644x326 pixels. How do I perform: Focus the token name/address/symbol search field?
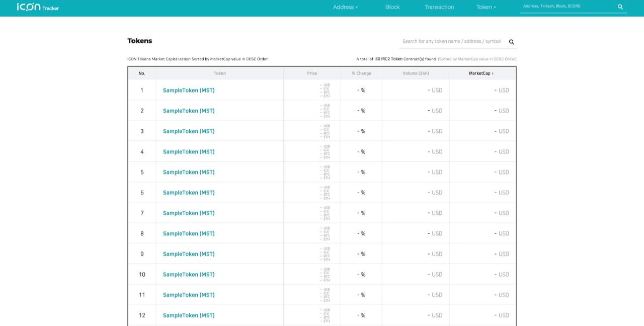click(452, 41)
